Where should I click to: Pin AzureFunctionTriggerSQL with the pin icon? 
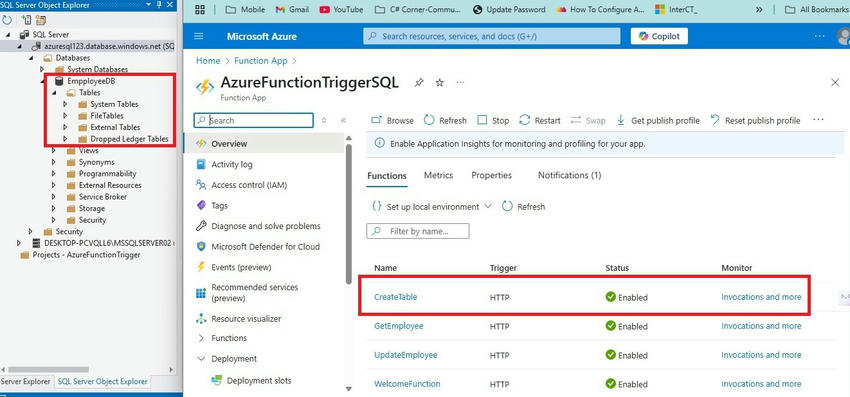click(418, 82)
